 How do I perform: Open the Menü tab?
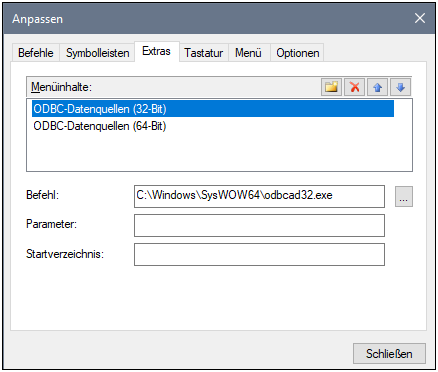(x=249, y=53)
